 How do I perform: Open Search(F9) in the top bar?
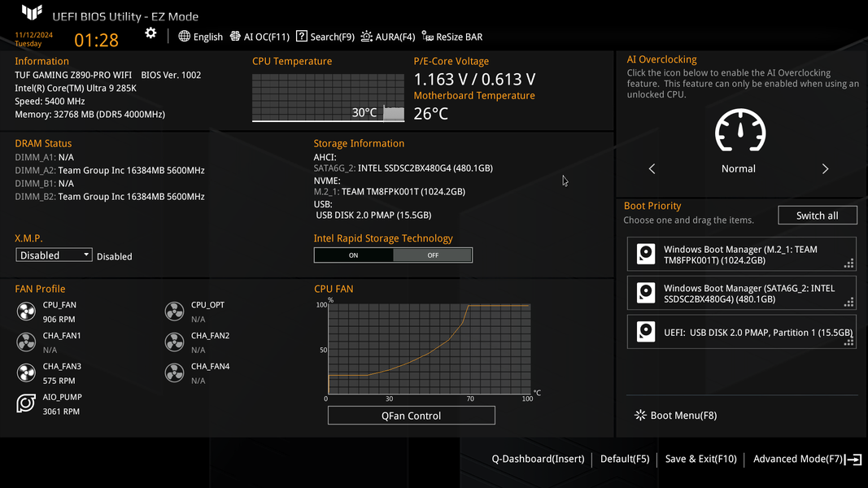pyautogui.click(x=325, y=37)
